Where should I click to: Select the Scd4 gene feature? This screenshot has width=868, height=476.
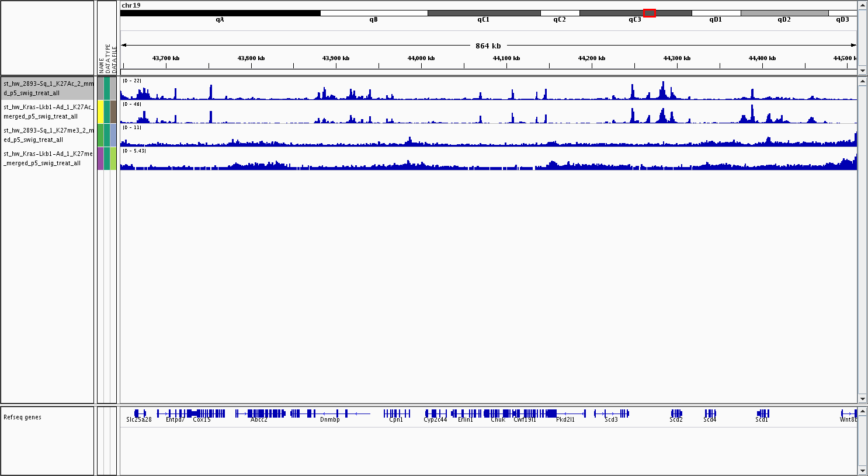click(x=710, y=414)
